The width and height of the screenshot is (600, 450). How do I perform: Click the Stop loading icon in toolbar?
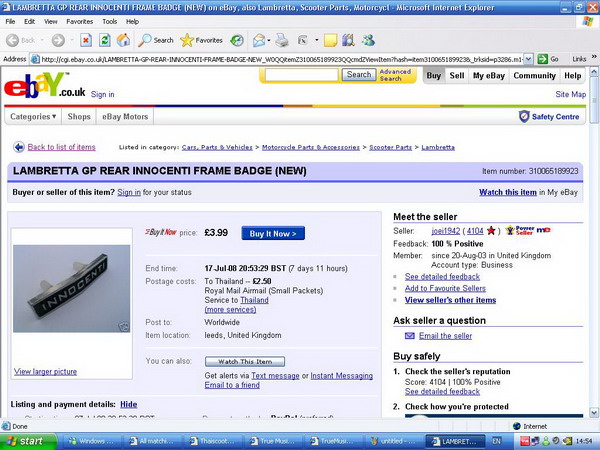(86, 40)
